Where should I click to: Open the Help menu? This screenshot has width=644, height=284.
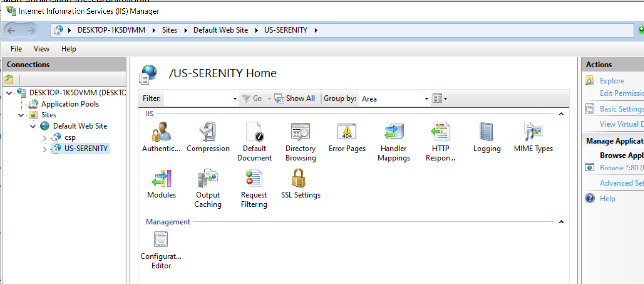(68, 49)
